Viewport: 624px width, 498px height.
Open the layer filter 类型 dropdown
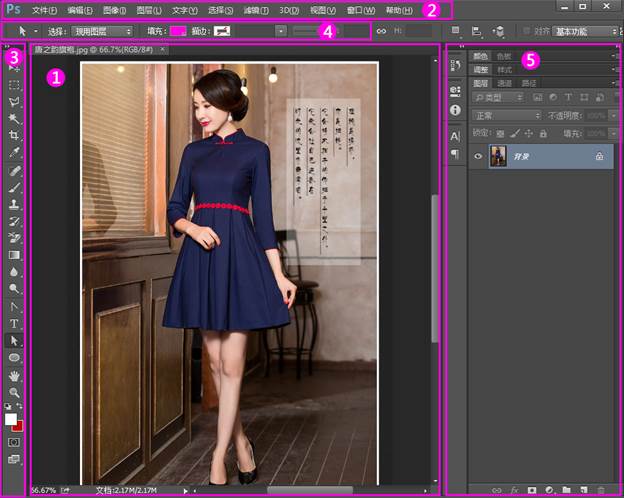[x=498, y=97]
